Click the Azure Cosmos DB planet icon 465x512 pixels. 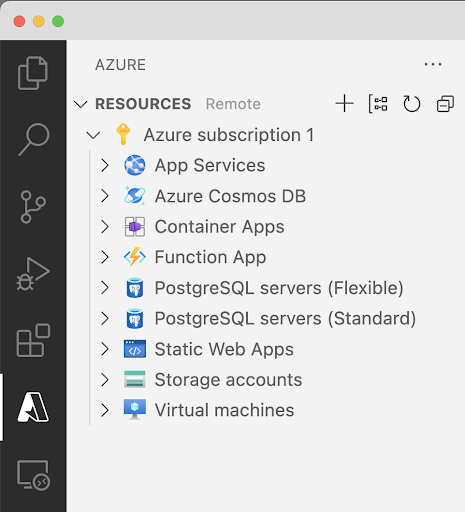pyautogui.click(x=135, y=196)
